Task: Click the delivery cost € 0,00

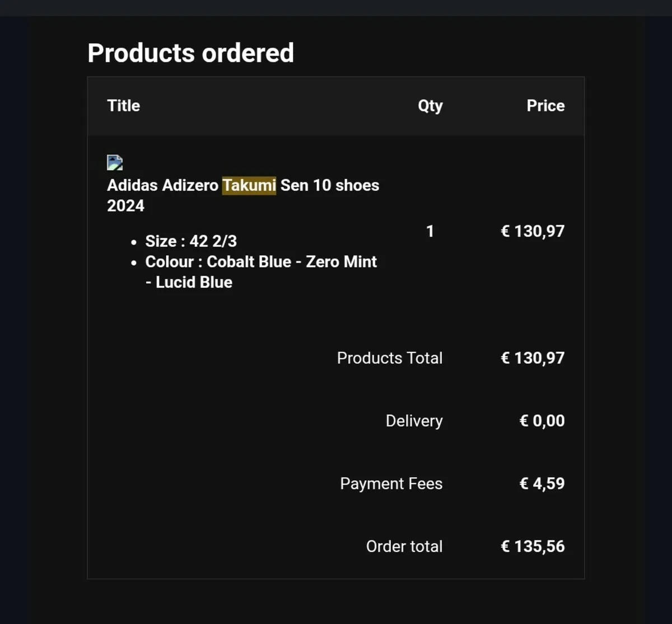Action: [542, 421]
